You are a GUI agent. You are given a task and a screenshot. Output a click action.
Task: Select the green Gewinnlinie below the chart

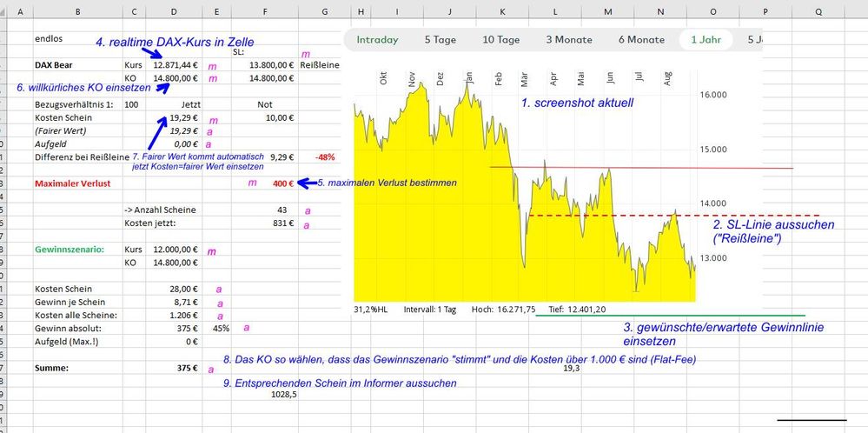pyautogui.click(x=669, y=316)
